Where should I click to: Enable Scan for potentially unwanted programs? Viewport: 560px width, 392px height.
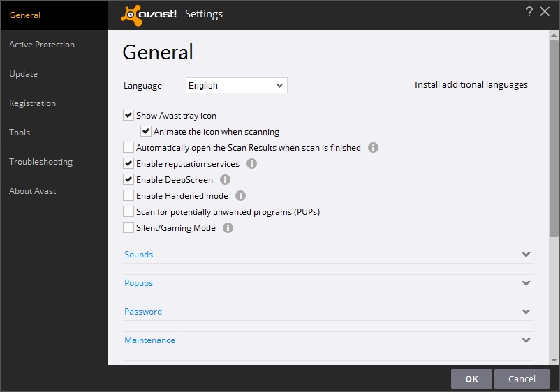point(128,211)
